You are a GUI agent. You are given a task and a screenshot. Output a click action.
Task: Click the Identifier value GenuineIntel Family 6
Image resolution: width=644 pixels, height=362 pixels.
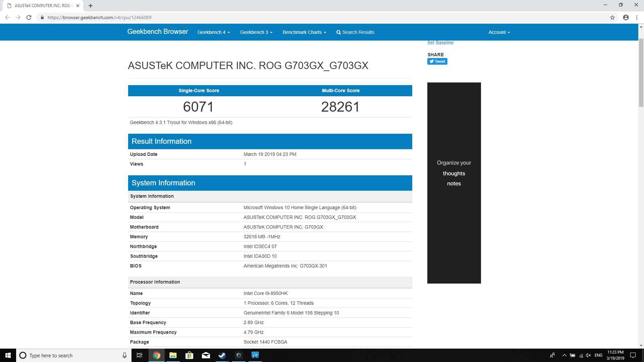(x=291, y=313)
